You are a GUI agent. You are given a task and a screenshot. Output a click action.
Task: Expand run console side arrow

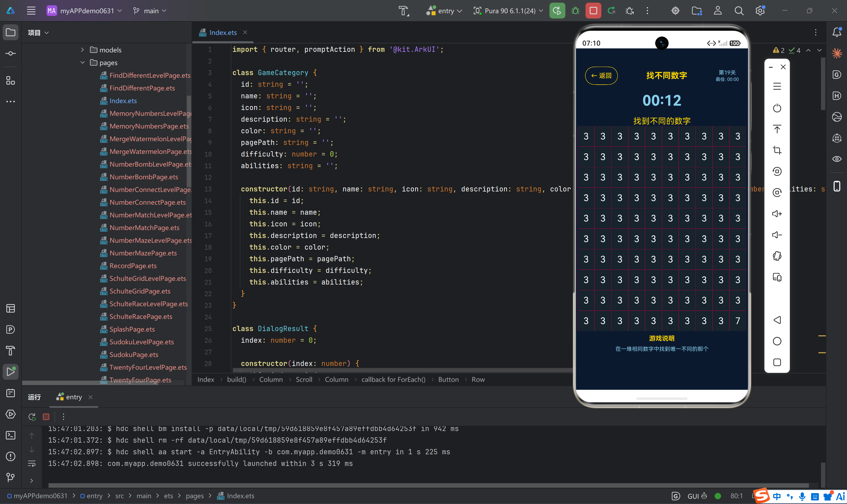(31, 480)
